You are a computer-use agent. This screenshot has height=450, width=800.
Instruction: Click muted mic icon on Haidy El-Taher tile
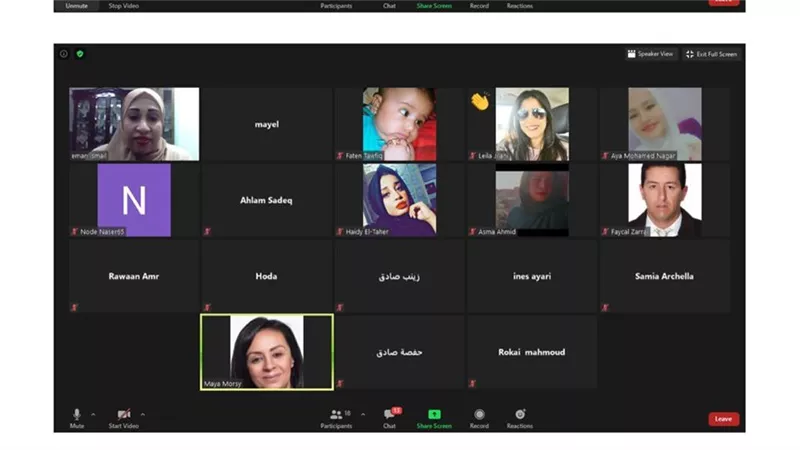340,231
